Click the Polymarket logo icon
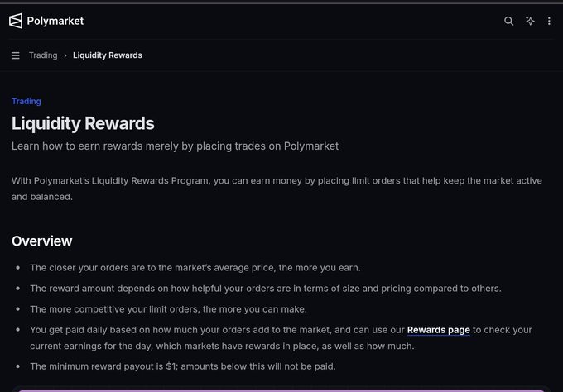Screen dimensions: 563x392 pos(16,21)
